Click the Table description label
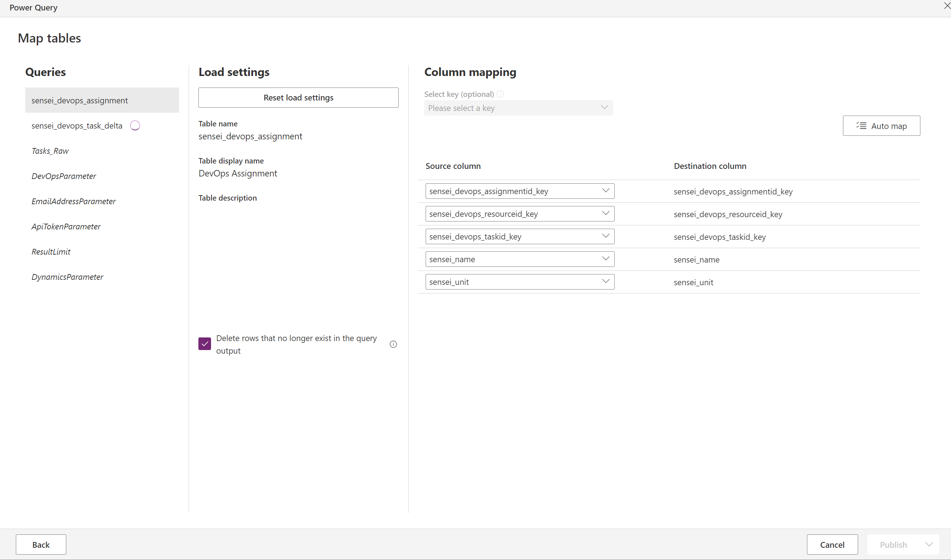Viewport: 951px width, 560px height. point(228,198)
